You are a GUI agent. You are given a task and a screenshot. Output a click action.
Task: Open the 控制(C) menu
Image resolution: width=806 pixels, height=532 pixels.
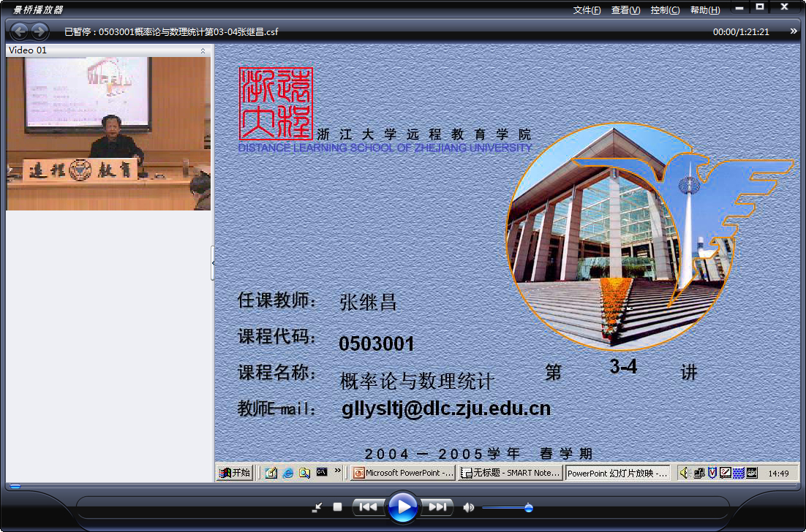(x=665, y=10)
